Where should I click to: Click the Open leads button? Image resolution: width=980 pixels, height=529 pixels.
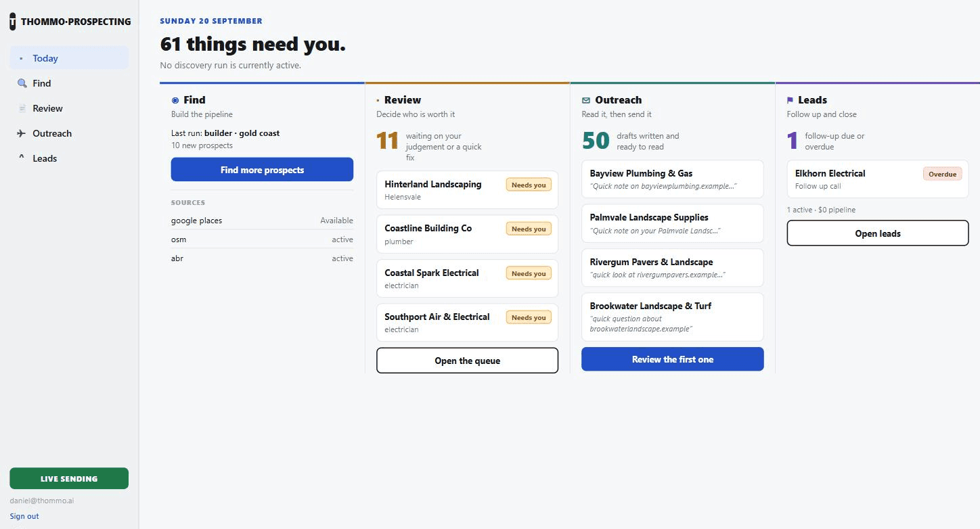(878, 233)
